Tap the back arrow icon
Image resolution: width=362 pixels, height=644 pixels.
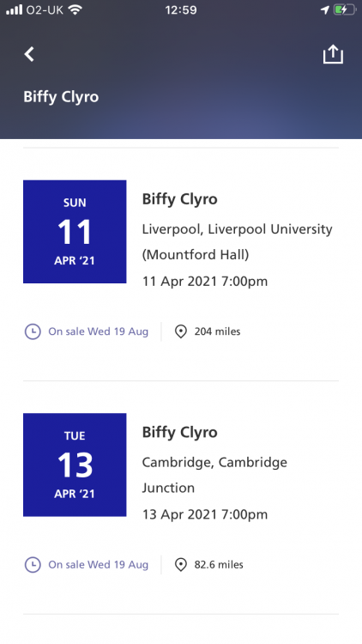click(29, 54)
